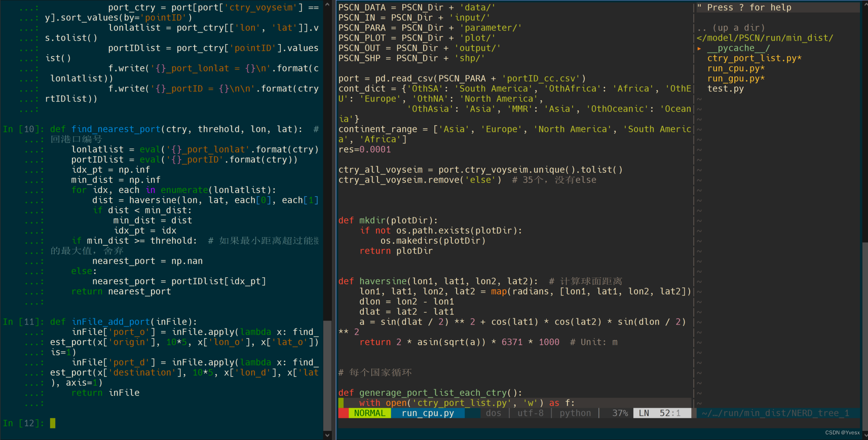This screenshot has width=868, height=440.
Task: Click 'def inFile_add_port' function name
Action: (x=111, y=322)
